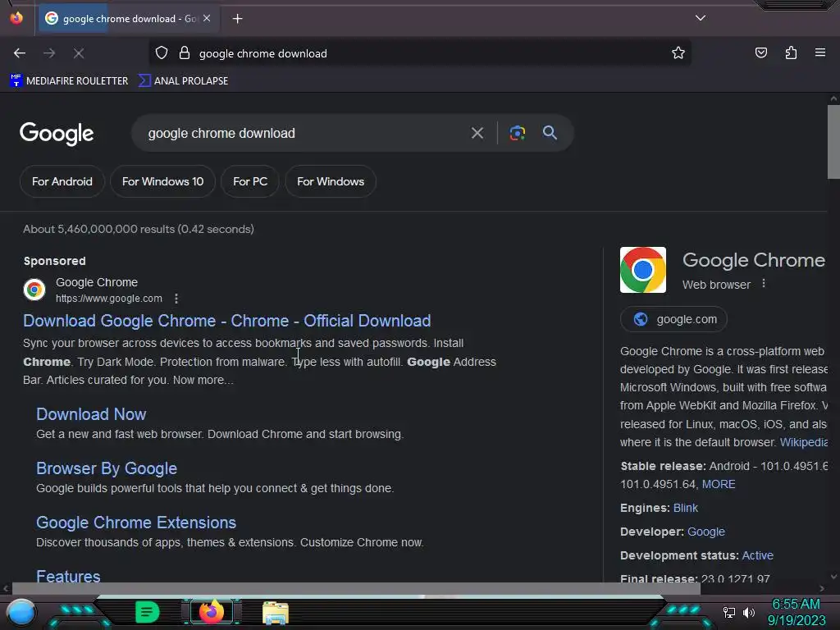Open the knowledge panel three-dot menu
840x630 pixels.
764,284
